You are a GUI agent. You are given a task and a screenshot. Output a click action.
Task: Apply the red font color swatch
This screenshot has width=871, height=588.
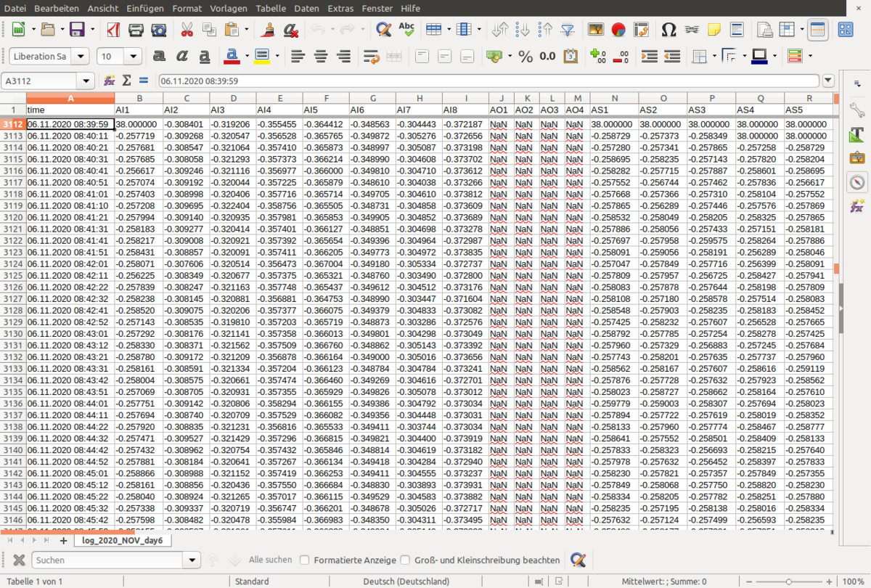pyautogui.click(x=232, y=56)
